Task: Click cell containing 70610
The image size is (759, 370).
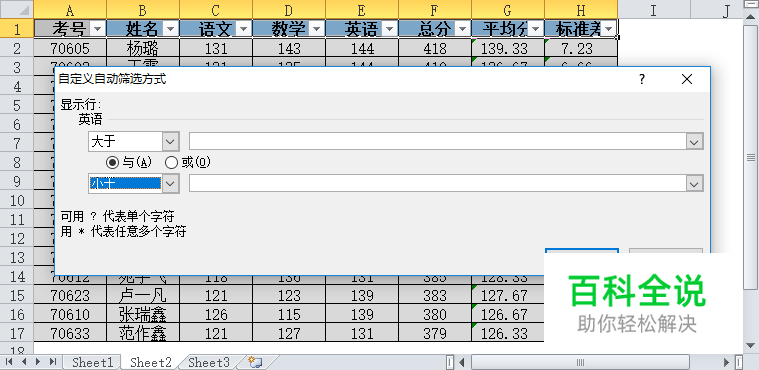Action: 70,314
